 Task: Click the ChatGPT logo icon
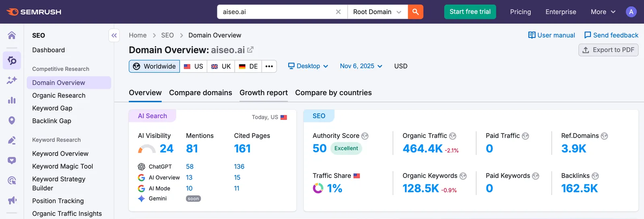pyautogui.click(x=141, y=167)
